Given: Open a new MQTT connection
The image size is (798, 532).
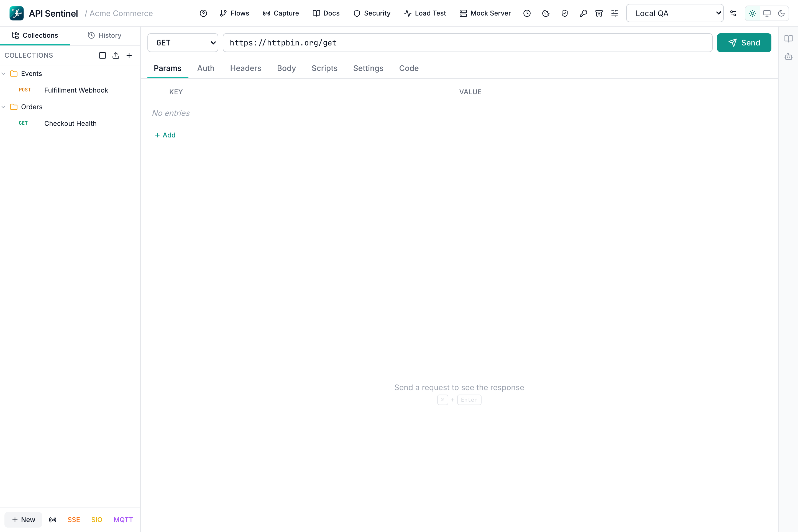Looking at the screenshot, I should pyautogui.click(x=123, y=520).
